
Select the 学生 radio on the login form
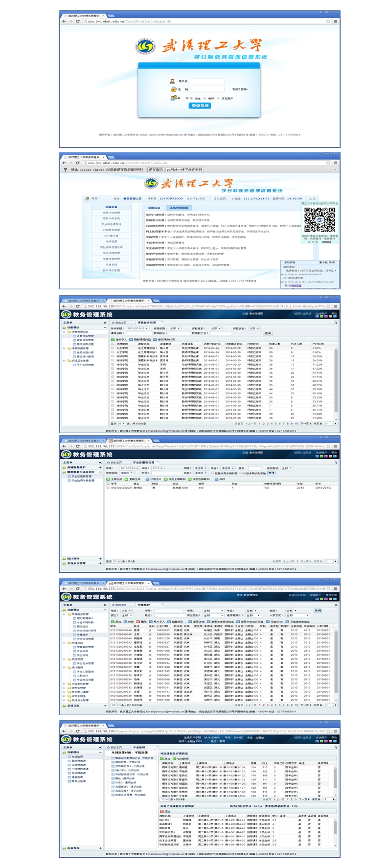point(192,98)
